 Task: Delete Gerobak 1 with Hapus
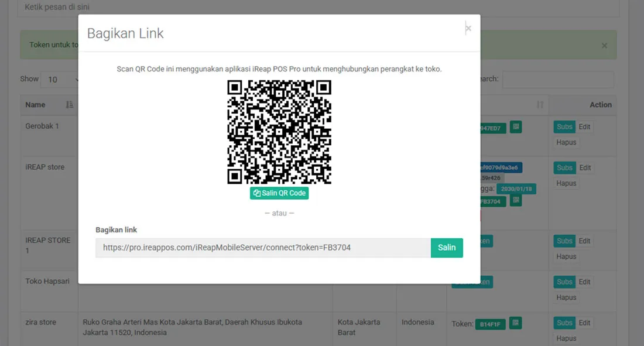566,143
